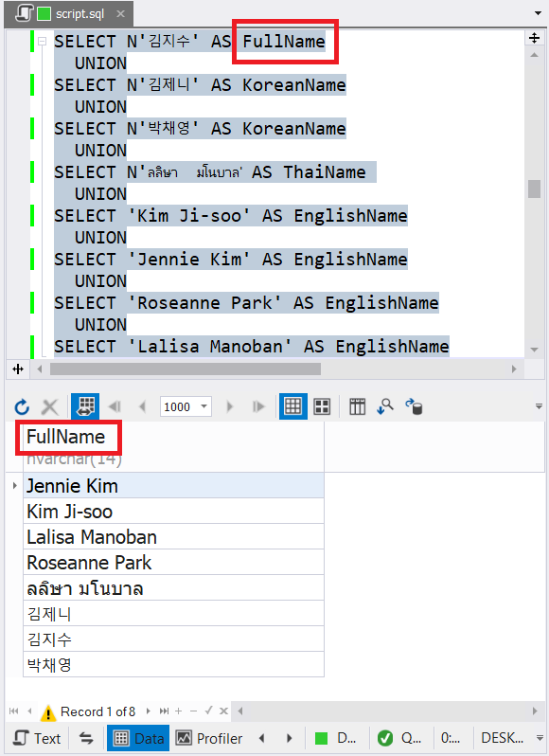This screenshot has height=756, width=549.
Task: Click the editor horizontal scroll right arrow
Action: coord(514,369)
